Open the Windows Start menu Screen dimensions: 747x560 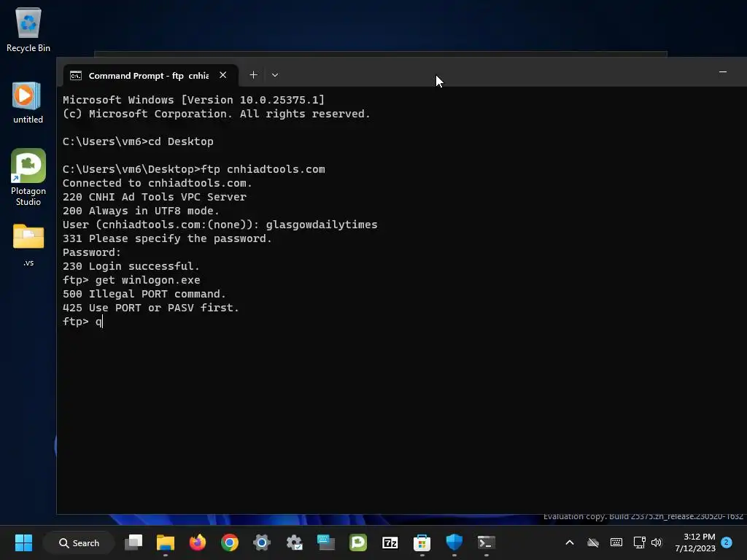(23, 542)
